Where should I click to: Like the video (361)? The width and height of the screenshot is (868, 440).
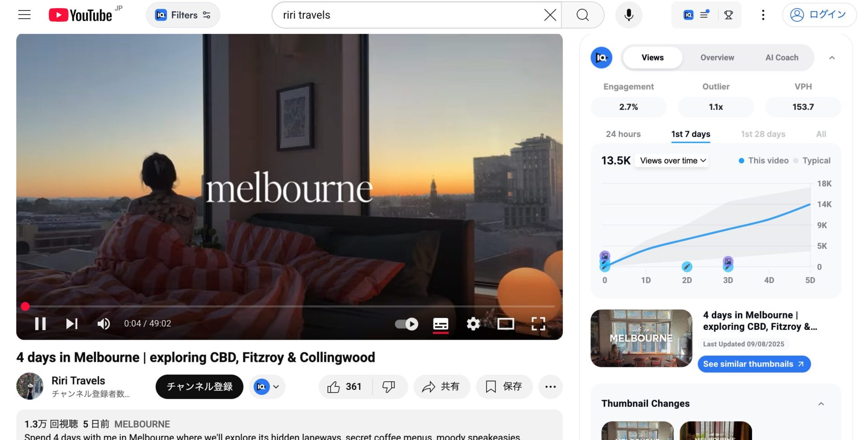click(x=345, y=387)
